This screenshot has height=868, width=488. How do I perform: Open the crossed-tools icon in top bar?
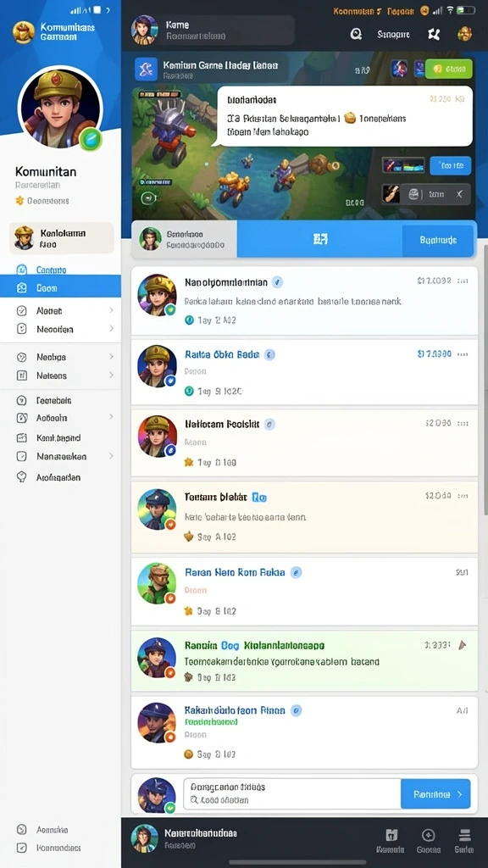pyautogui.click(x=435, y=34)
